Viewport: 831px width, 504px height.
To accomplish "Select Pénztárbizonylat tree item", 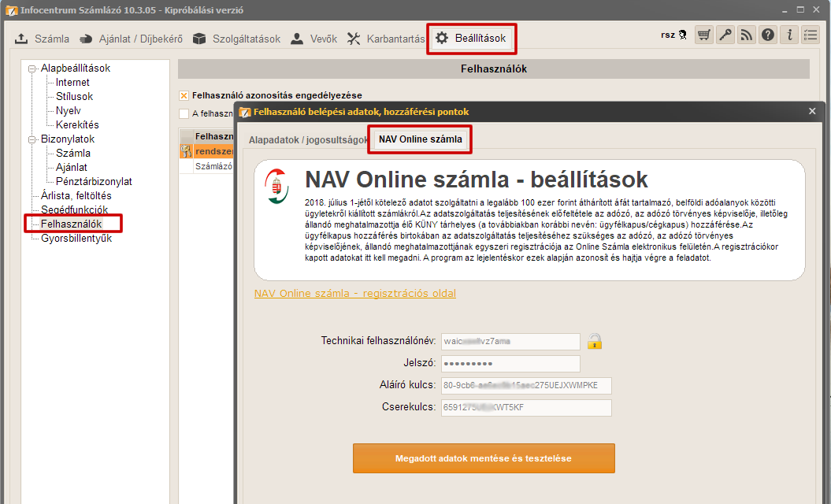I will (94, 182).
